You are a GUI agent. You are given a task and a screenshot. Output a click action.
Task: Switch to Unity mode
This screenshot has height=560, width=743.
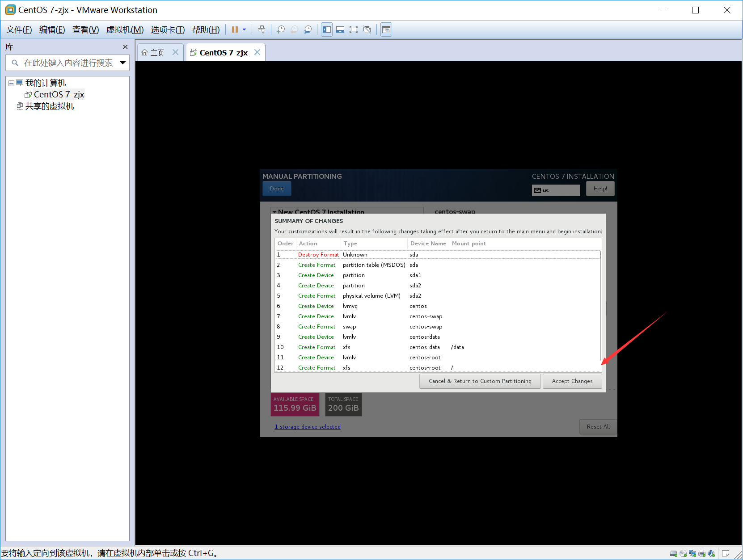367,29
